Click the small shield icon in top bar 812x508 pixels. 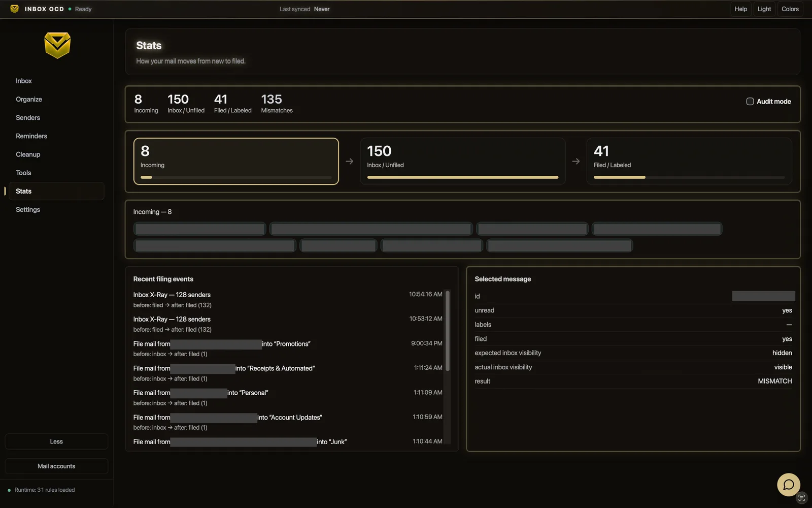(x=14, y=9)
